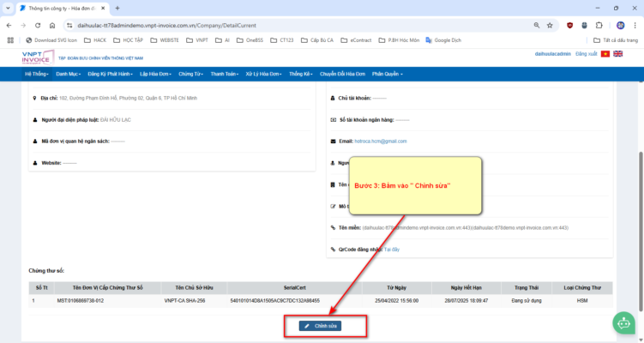Expand the Lập Hóa Đơn menu

click(156, 74)
